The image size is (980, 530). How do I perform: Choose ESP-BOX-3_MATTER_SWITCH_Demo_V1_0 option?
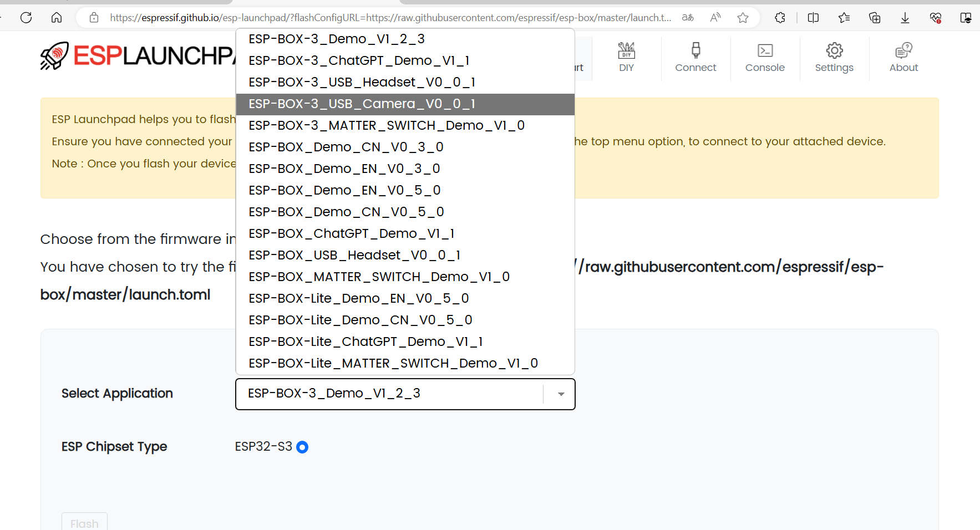405,125
